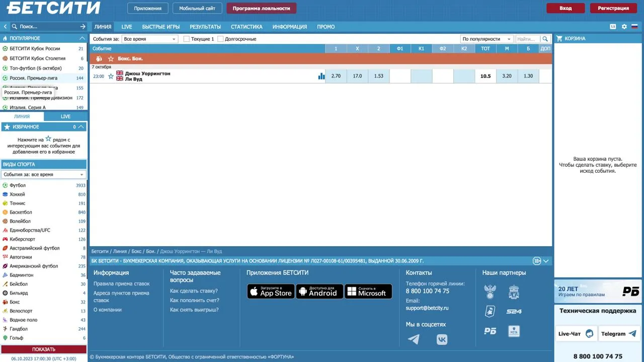The image size is (644, 362).
Task: Open Telegram support button
Action: 619,333
